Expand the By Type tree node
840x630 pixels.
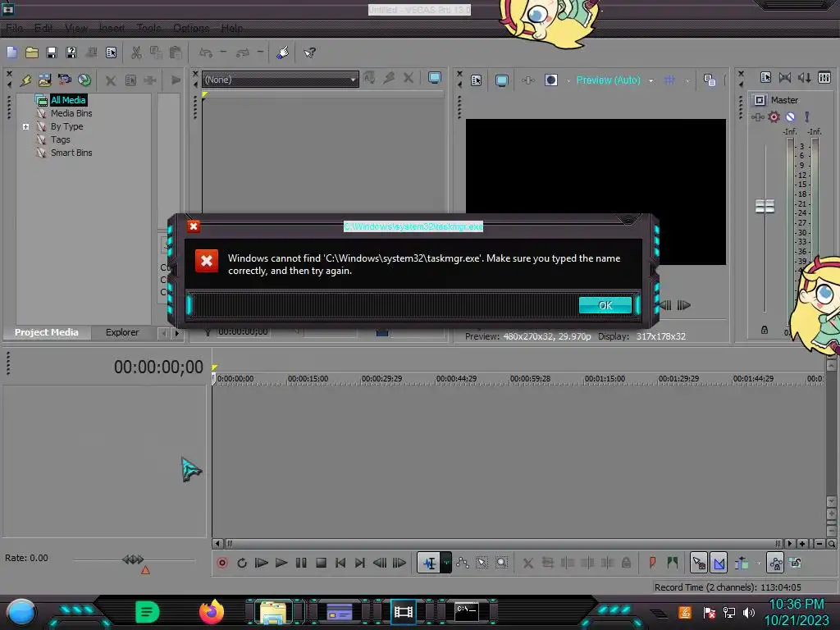(25, 127)
